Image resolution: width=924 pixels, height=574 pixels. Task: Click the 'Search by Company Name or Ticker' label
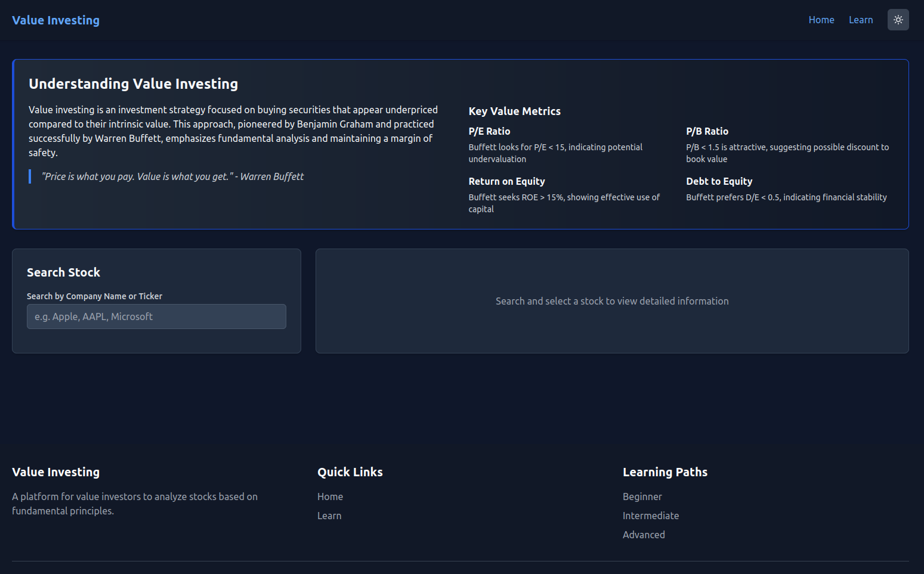[94, 296]
